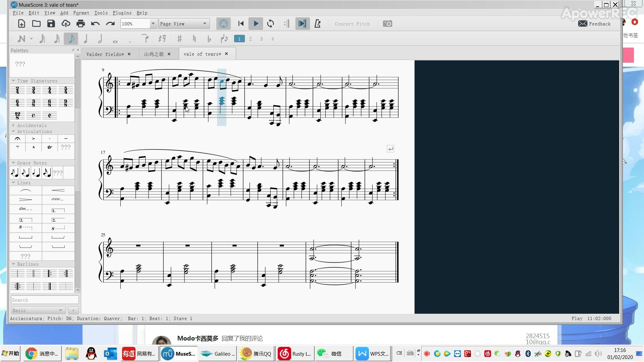Viewport: 644px width, 362px height.
Task: Select voice 3
Action: (261, 39)
